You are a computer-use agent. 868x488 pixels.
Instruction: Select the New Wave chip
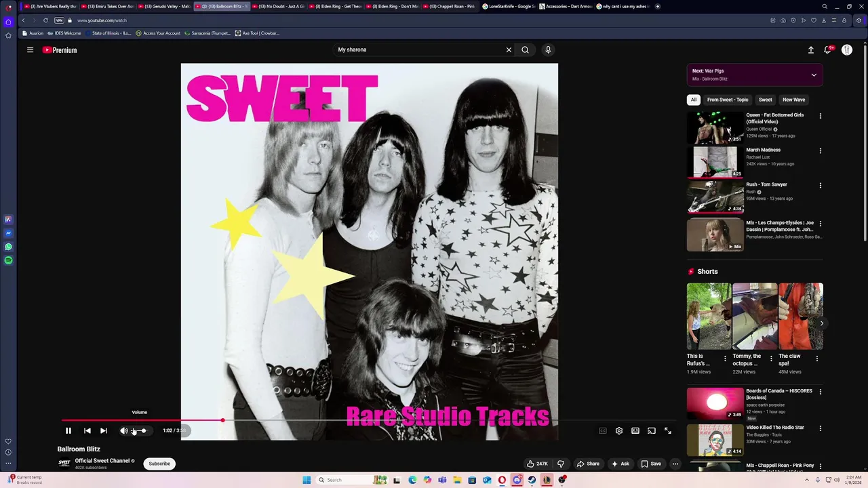coord(794,100)
